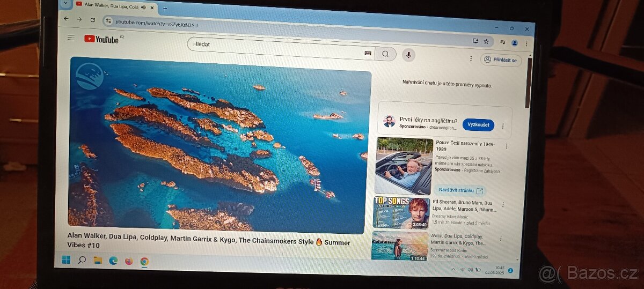
Task: Click the Vyzkoušet ad button
Action: click(478, 125)
